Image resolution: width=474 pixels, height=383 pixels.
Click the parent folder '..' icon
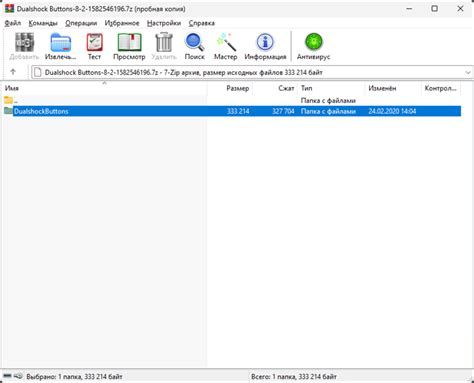(x=8, y=100)
